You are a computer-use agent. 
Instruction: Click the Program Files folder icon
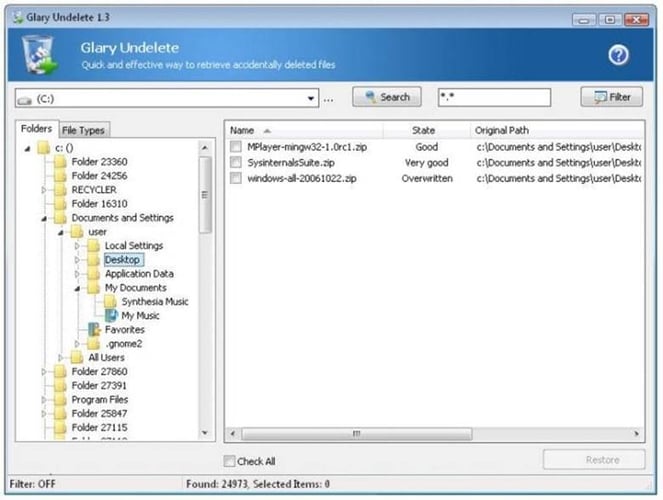tap(60, 399)
